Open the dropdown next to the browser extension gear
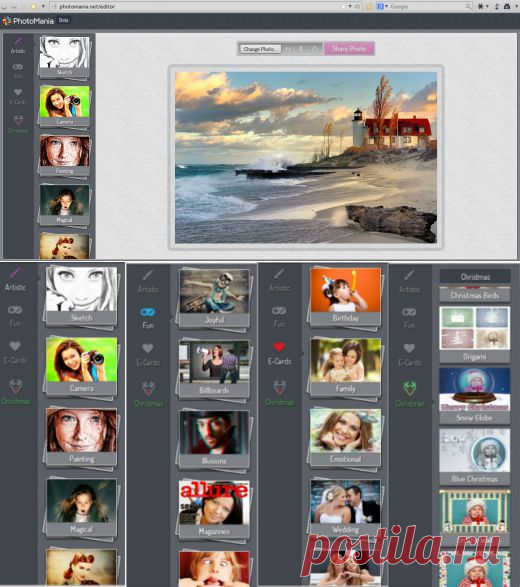 pyautogui.click(x=487, y=6)
